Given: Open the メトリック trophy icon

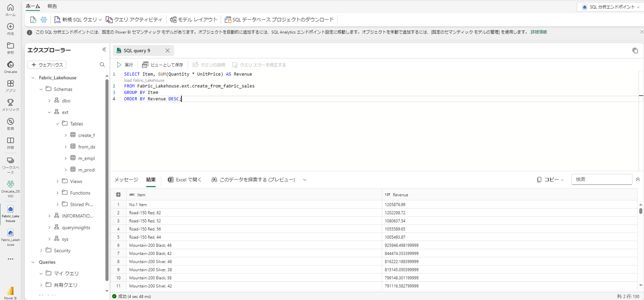Looking at the screenshot, I should 10,105.
